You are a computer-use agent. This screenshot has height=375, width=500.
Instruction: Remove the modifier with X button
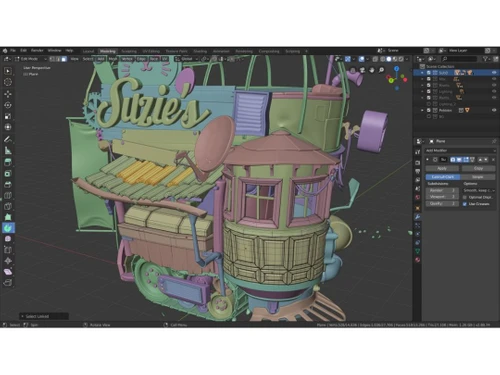pyautogui.click(x=492, y=160)
